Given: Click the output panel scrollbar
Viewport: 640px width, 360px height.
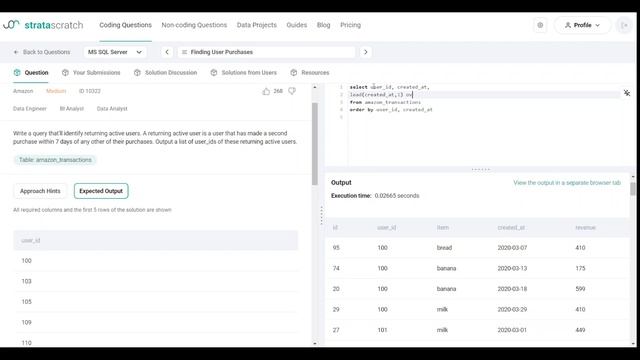Looking at the screenshot, I should (x=633, y=189).
